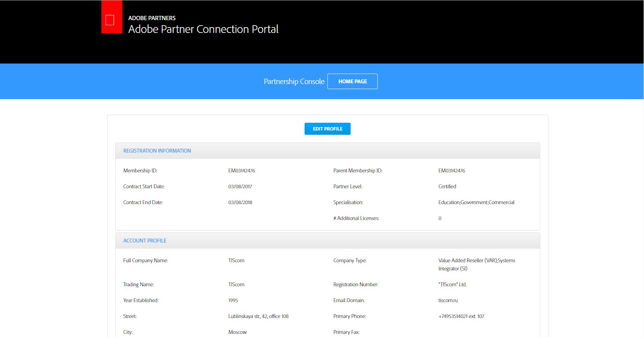Click the Primary Phone: label
Viewport: 644px width, 337px height.
350,316
